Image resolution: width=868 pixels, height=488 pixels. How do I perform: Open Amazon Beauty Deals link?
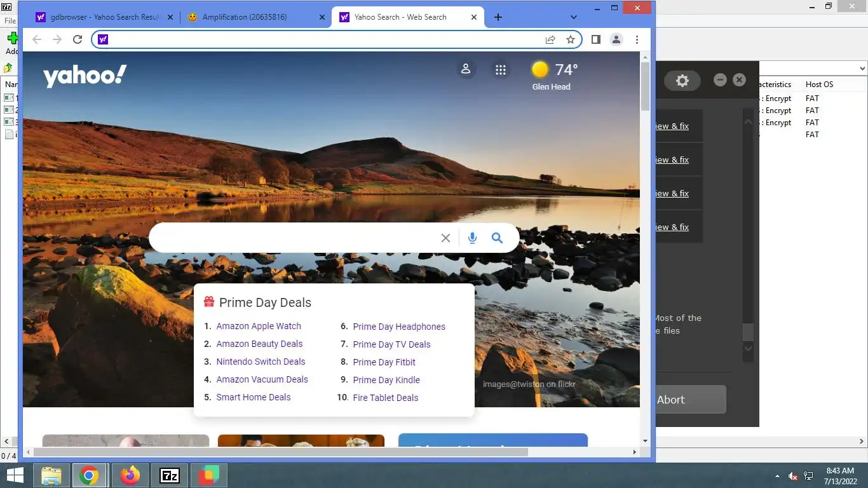click(259, 344)
